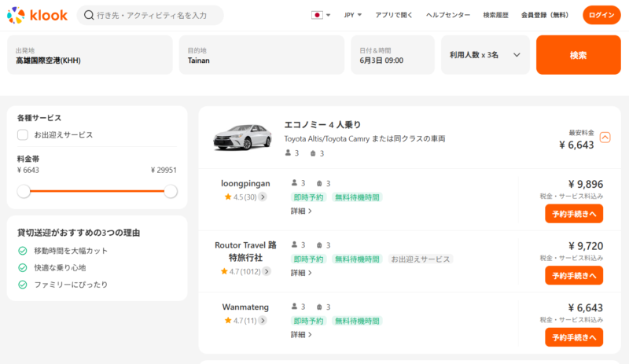Book loongpingan via 予約手続きへ button
The width and height of the screenshot is (629, 364).
pyautogui.click(x=574, y=214)
